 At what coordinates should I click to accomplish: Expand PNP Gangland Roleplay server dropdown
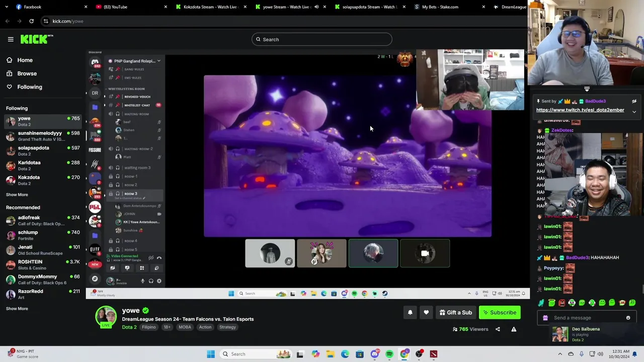(x=158, y=61)
